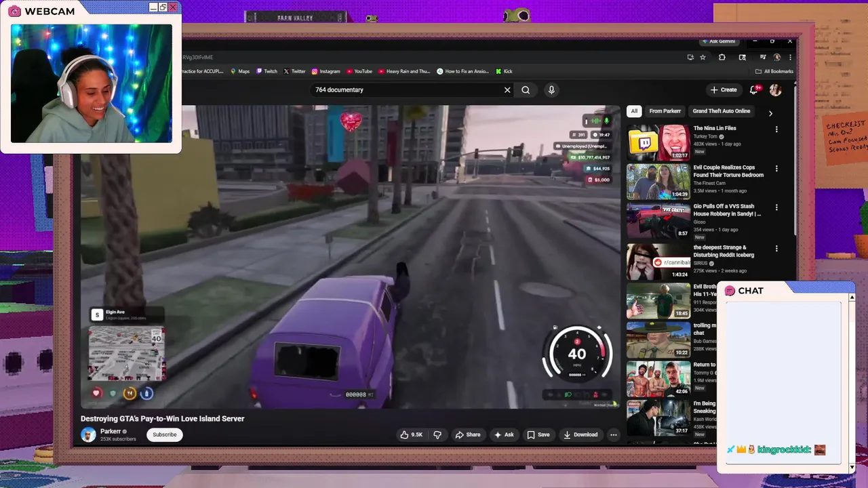Save the video to a playlist
This screenshot has width=868, height=488.
point(538,434)
